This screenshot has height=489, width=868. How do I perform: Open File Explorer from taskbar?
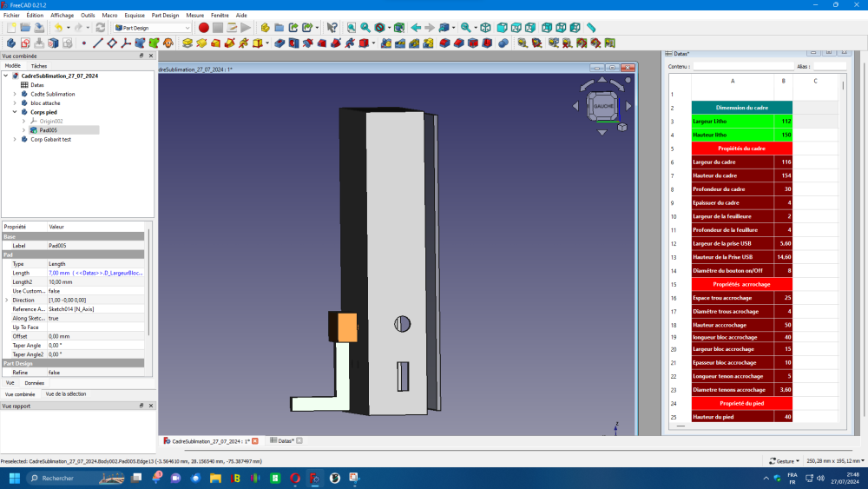click(215, 478)
